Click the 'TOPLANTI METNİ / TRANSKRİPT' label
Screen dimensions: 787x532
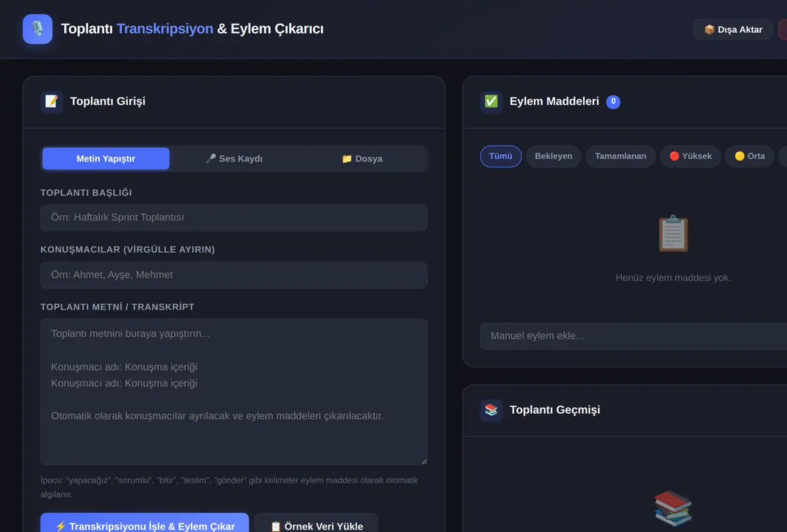117,307
